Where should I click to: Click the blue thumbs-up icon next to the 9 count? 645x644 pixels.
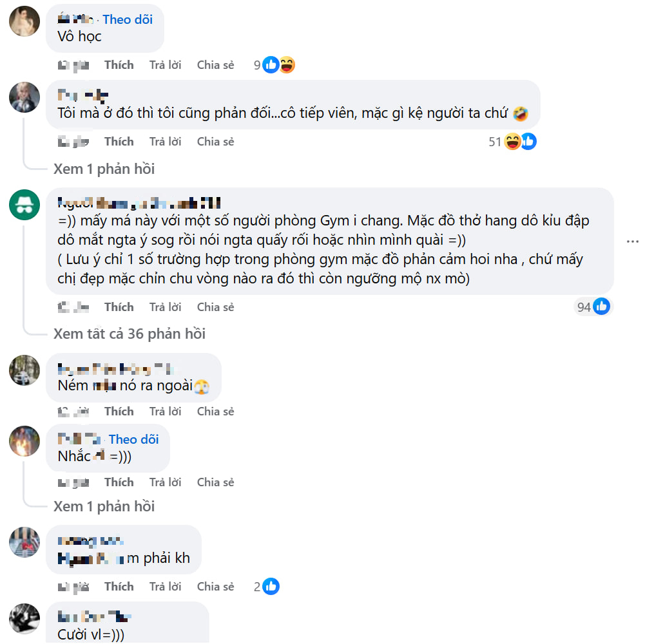click(269, 64)
